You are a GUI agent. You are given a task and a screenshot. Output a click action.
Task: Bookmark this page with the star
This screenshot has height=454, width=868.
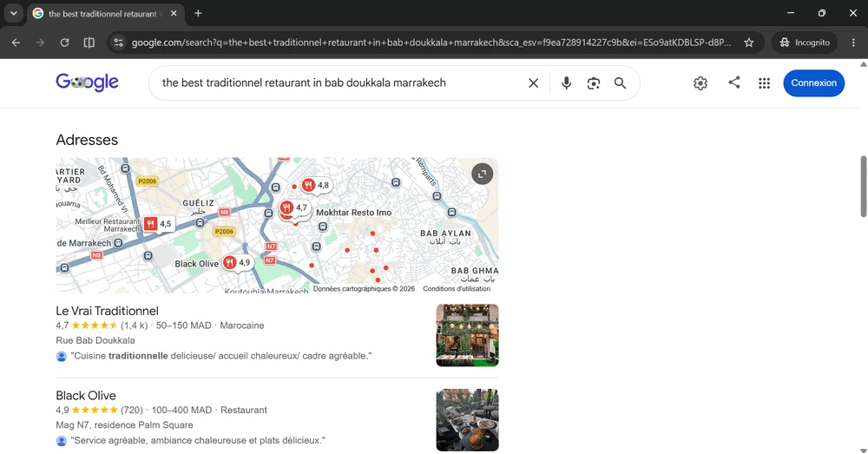[x=749, y=43]
